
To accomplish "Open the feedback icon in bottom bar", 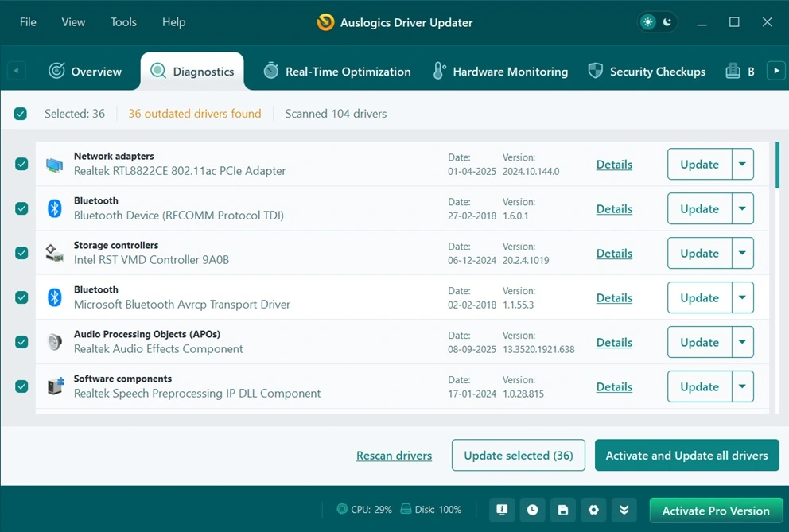I will coord(502,510).
